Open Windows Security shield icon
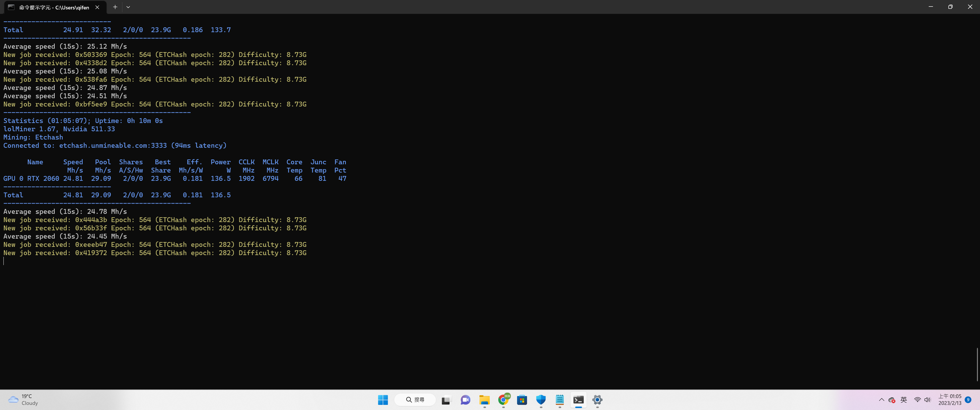The image size is (980, 410). pyautogui.click(x=541, y=400)
